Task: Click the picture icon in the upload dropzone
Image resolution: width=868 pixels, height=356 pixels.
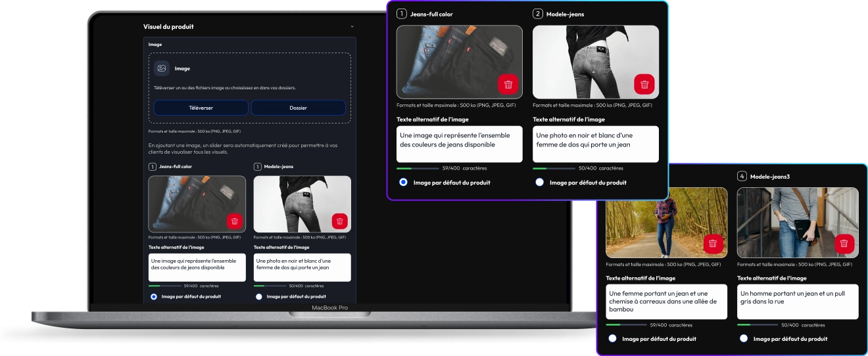Action: click(x=161, y=68)
